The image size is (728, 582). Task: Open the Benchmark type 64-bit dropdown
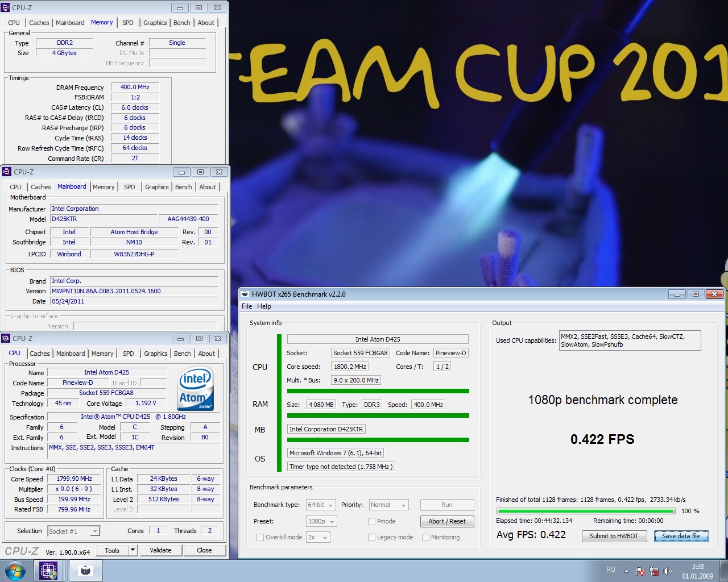coord(321,505)
